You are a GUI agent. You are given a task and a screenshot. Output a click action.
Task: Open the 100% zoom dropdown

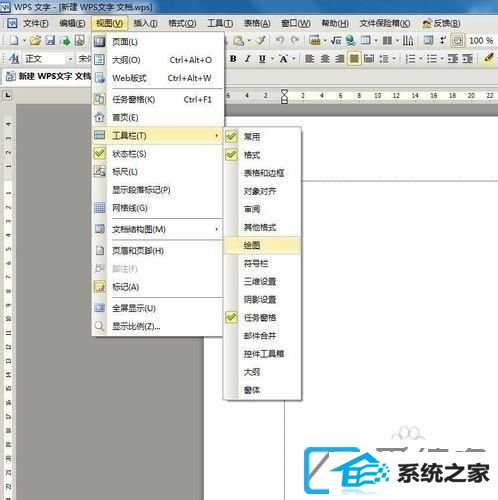click(x=481, y=41)
